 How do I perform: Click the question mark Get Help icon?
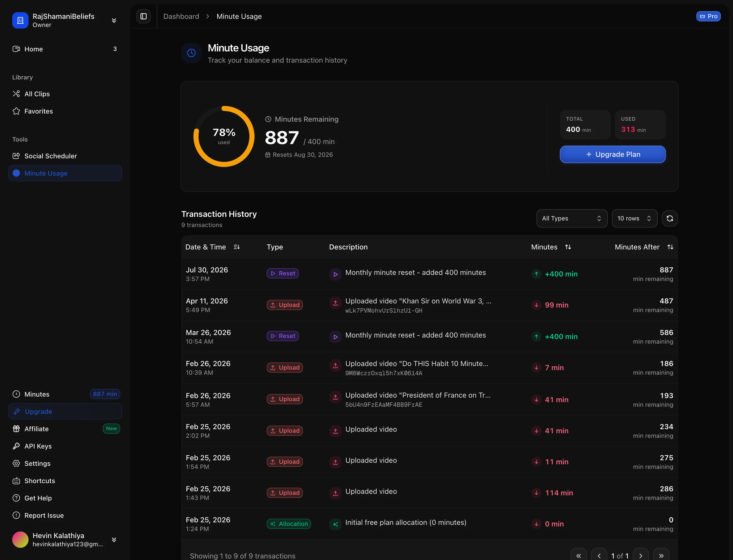(x=16, y=498)
